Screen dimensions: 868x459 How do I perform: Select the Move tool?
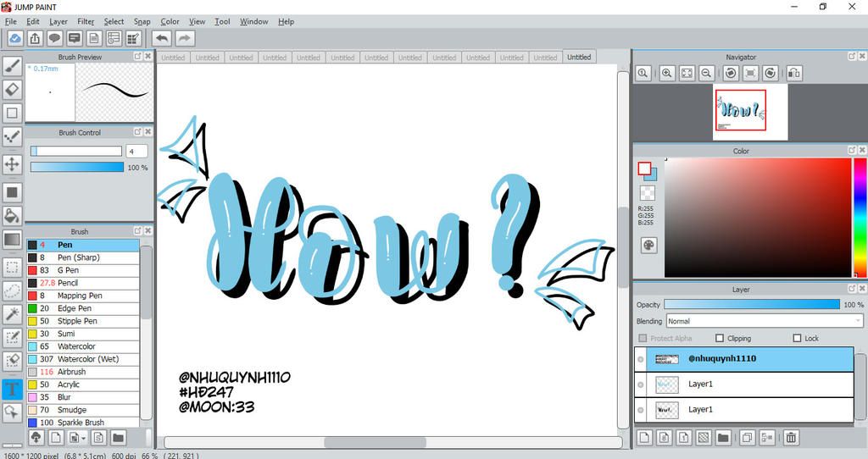pyautogui.click(x=12, y=164)
